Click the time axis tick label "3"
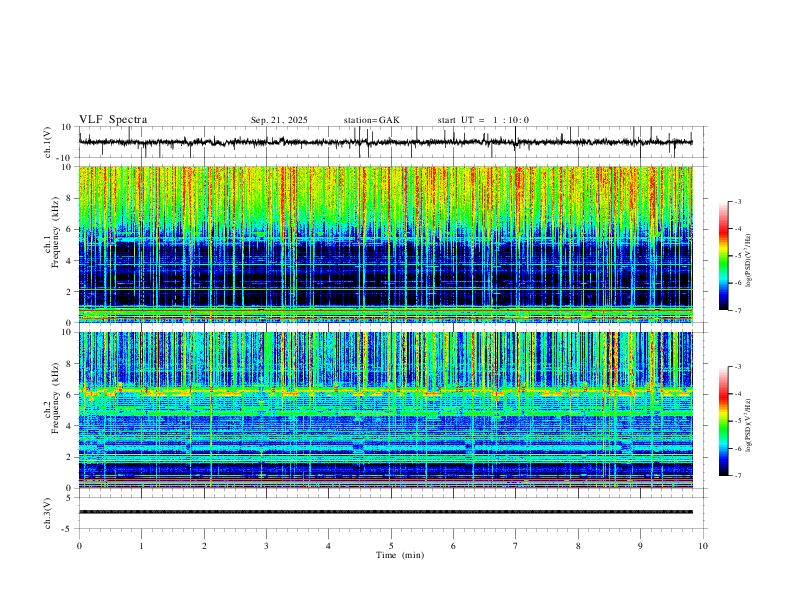 266,546
